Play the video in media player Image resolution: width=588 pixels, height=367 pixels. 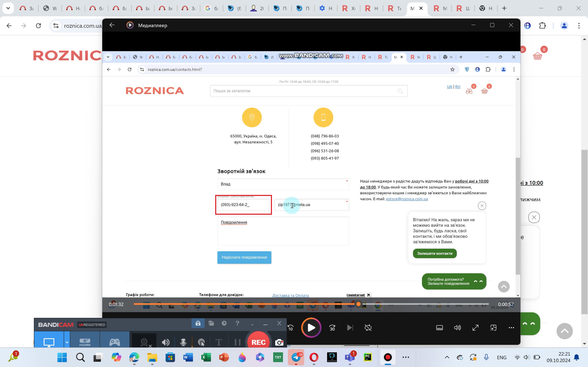(x=311, y=328)
